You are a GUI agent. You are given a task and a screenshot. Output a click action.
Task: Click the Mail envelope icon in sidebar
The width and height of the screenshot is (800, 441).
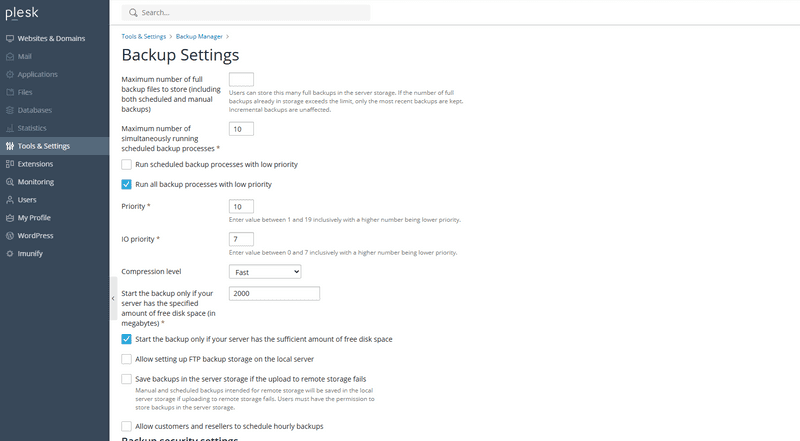tap(10, 56)
